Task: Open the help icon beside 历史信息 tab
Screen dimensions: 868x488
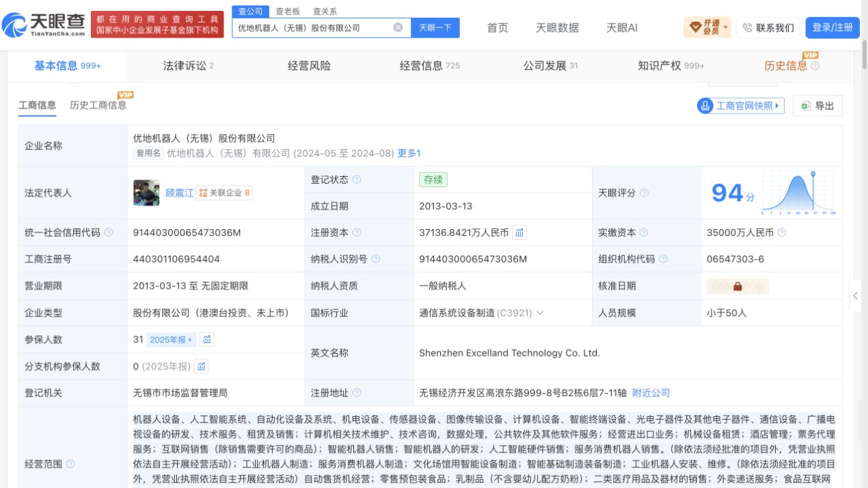Action: point(815,66)
